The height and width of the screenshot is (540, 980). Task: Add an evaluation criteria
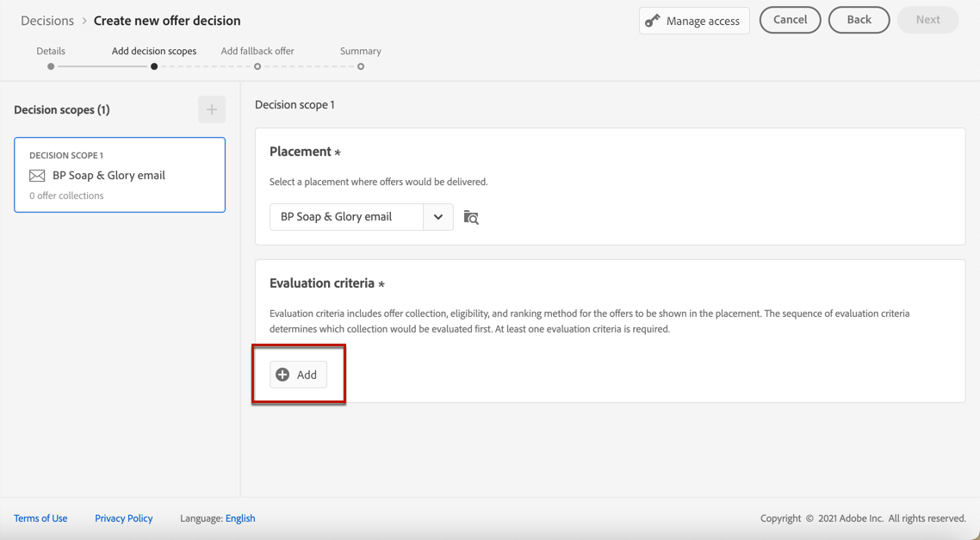[299, 375]
